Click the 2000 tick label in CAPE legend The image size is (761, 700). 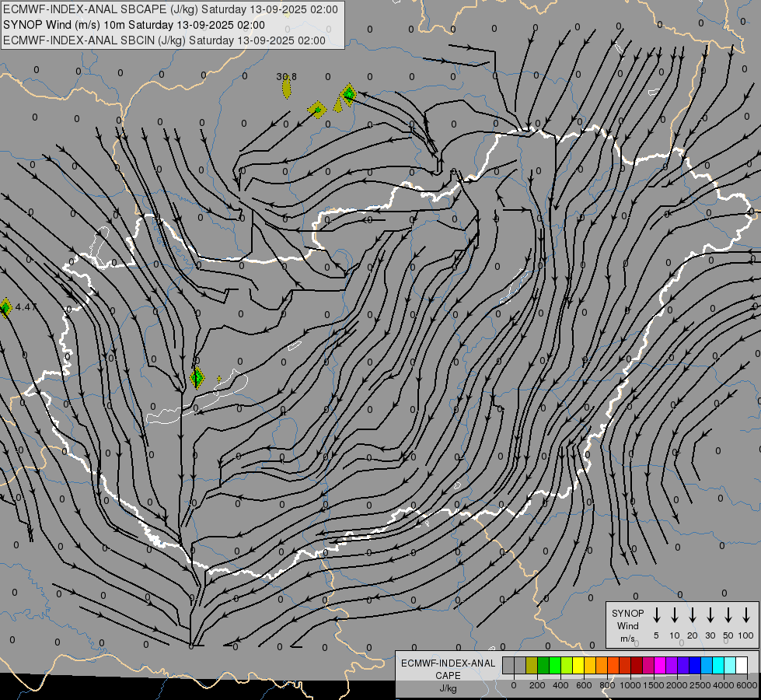click(x=677, y=685)
